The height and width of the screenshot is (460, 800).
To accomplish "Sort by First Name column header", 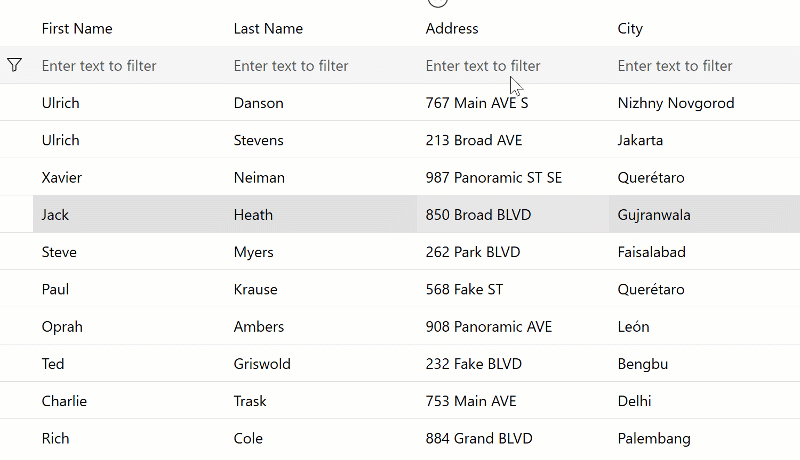I will [77, 29].
